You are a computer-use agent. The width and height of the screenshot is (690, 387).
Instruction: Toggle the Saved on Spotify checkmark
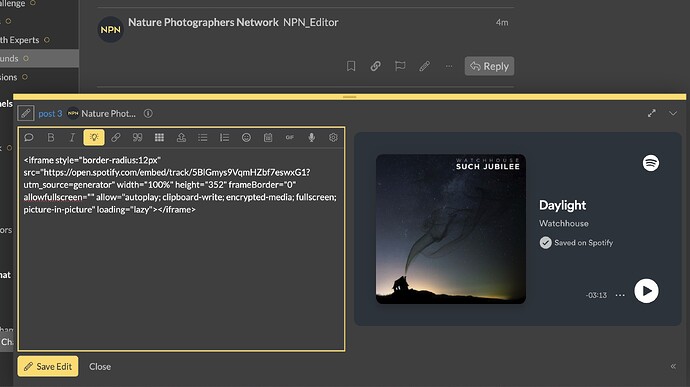click(546, 243)
